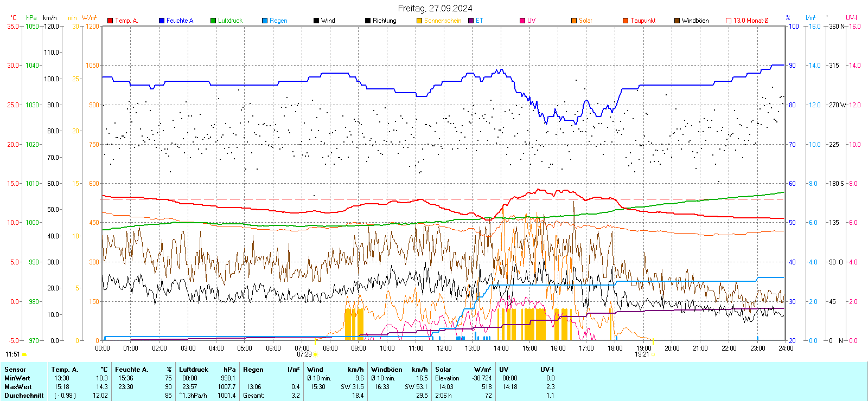This screenshot has height=401, width=868.
Task: Click the Solar legend label
Action: coord(585,21)
